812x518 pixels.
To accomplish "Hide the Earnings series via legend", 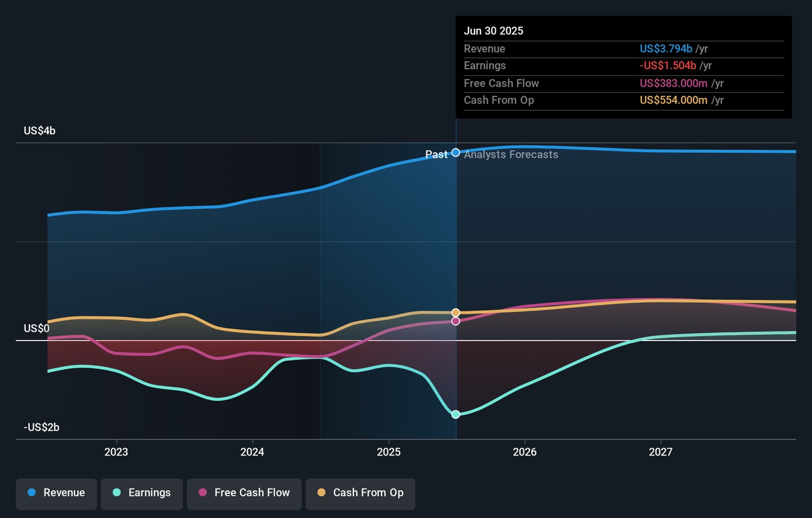I will [142, 493].
